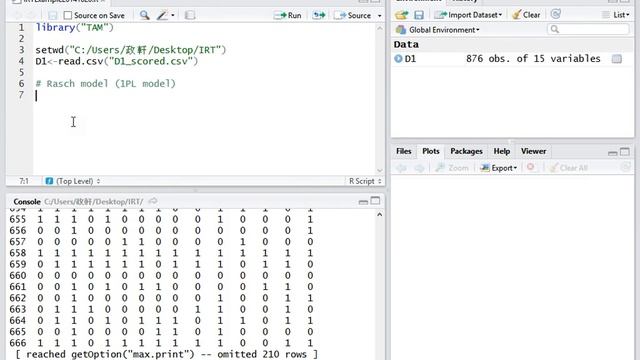Refresh the plot with circular icon
This screenshot has height=360, width=640.
click(625, 167)
